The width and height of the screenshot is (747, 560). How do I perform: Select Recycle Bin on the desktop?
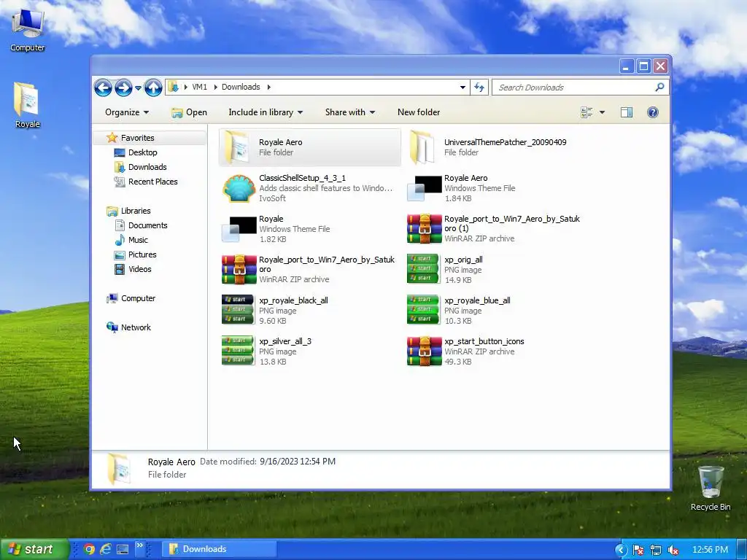[711, 488]
